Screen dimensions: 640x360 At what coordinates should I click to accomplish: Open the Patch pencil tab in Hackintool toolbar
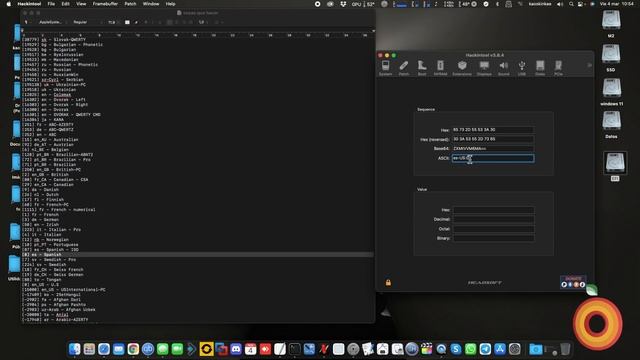404,68
